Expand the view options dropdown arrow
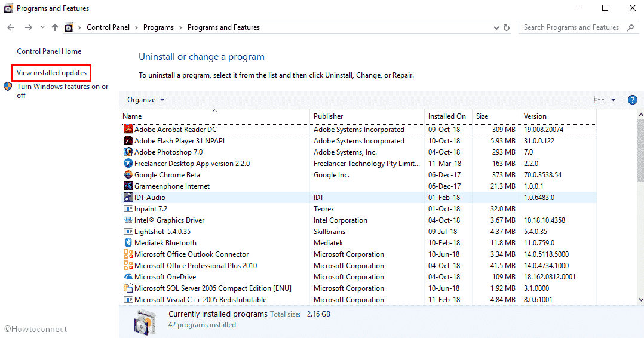This screenshot has height=338, width=644. 613,100
